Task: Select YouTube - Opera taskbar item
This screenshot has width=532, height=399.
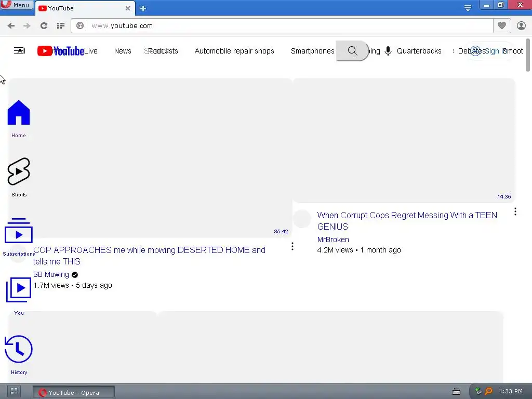Action: click(74, 392)
